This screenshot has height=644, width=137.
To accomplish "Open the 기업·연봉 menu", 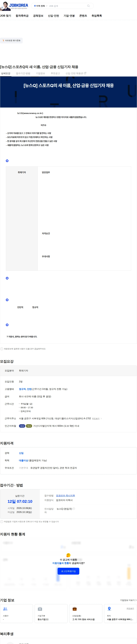I will (x=69, y=16).
